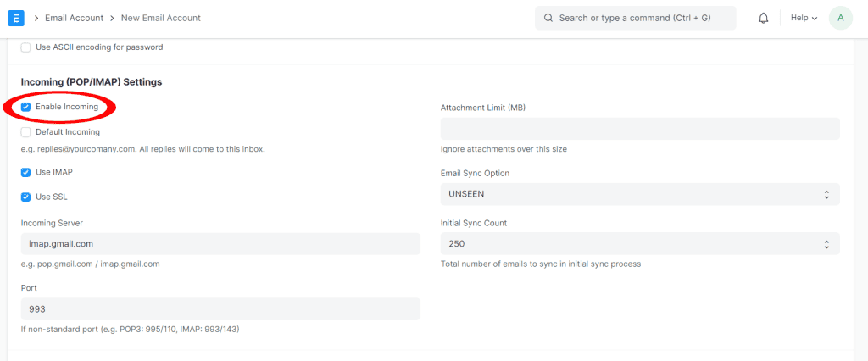
Task: Click the Incoming Server field
Action: tap(220, 244)
